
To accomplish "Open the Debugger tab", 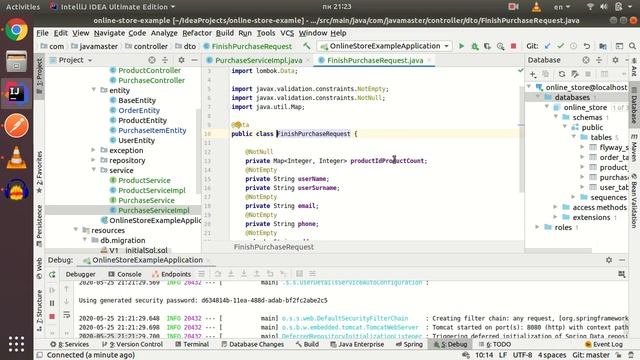I will pos(80,274).
